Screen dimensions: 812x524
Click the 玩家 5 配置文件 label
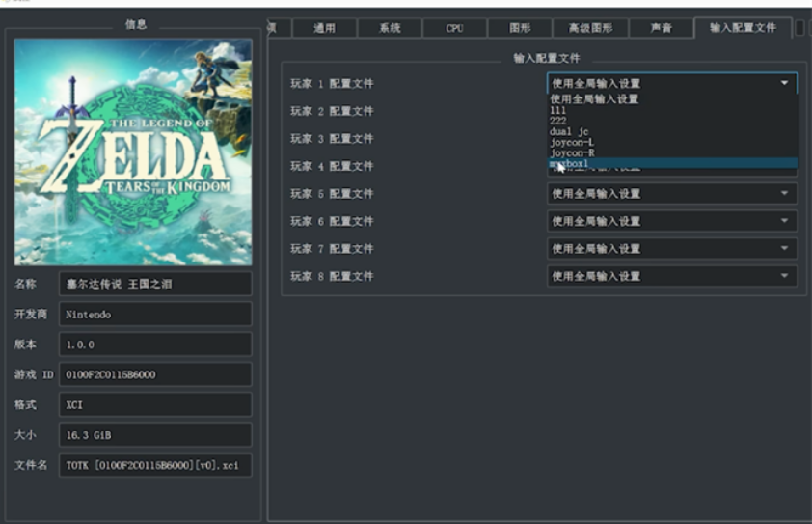[332, 193]
